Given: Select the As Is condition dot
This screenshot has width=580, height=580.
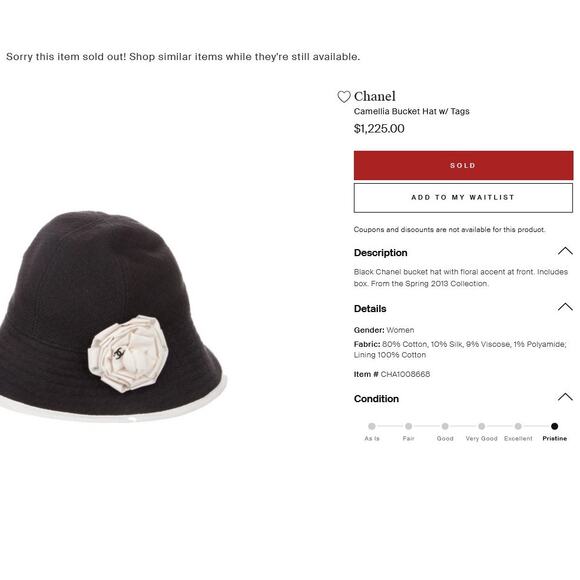Looking at the screenshot, I should (372, 426).
